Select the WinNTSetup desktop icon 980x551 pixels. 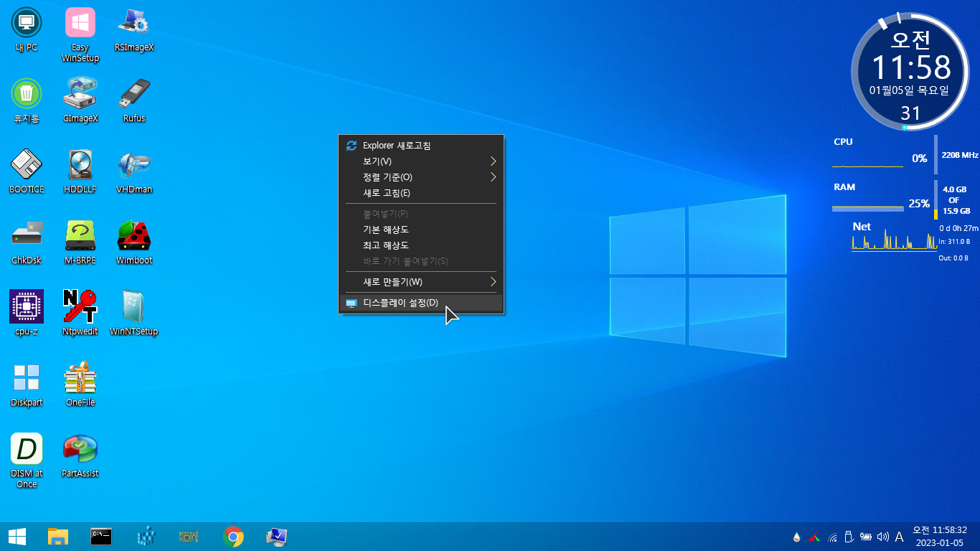click(134, 313)
